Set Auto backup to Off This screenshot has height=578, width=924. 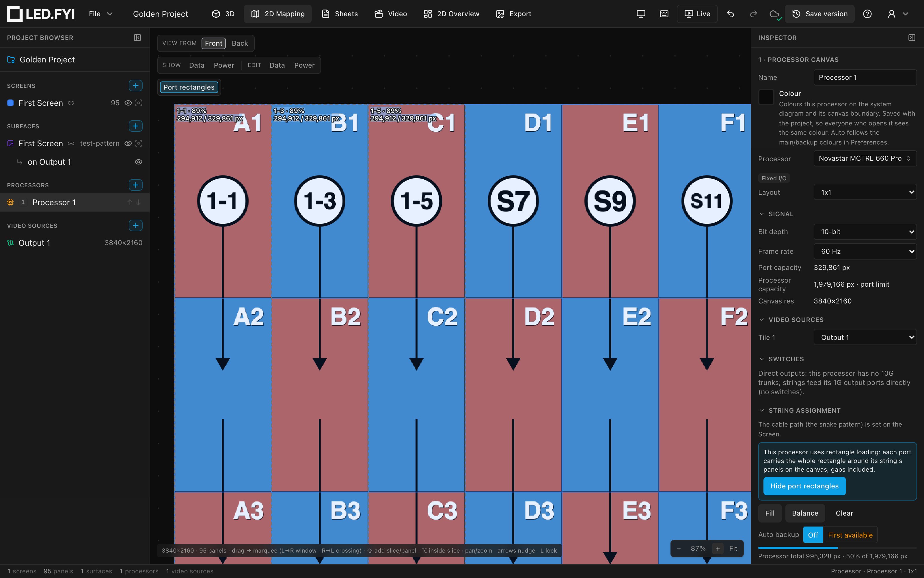point(813,535)
